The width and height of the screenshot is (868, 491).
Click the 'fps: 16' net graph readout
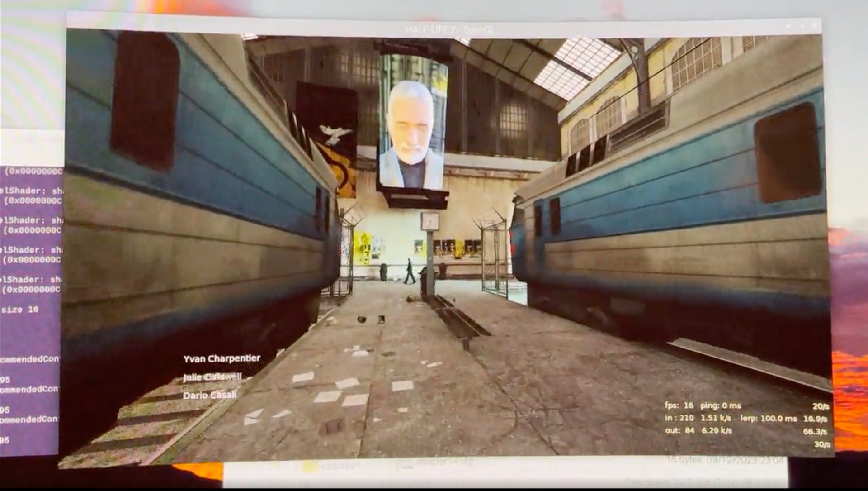click(x=679, y=405)
